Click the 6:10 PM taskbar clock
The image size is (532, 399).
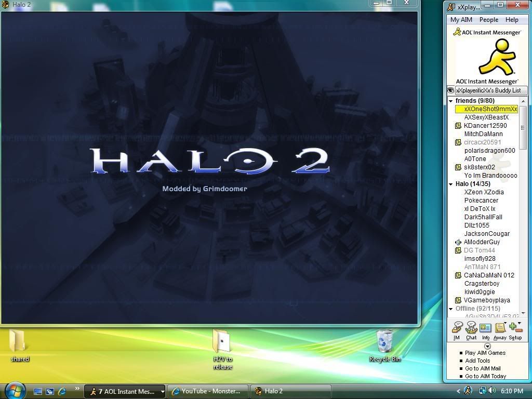[512, 391]
